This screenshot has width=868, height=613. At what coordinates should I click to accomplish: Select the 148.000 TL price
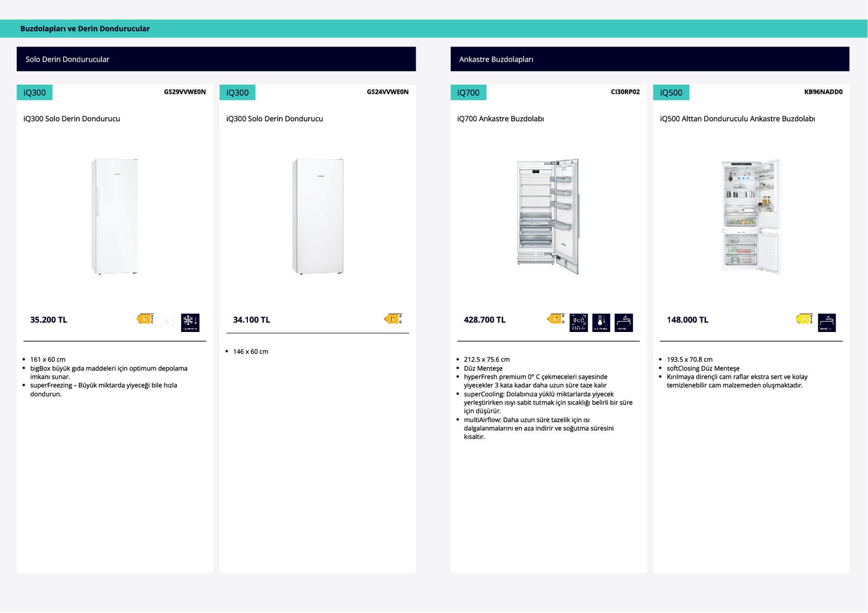coord(687,320)
